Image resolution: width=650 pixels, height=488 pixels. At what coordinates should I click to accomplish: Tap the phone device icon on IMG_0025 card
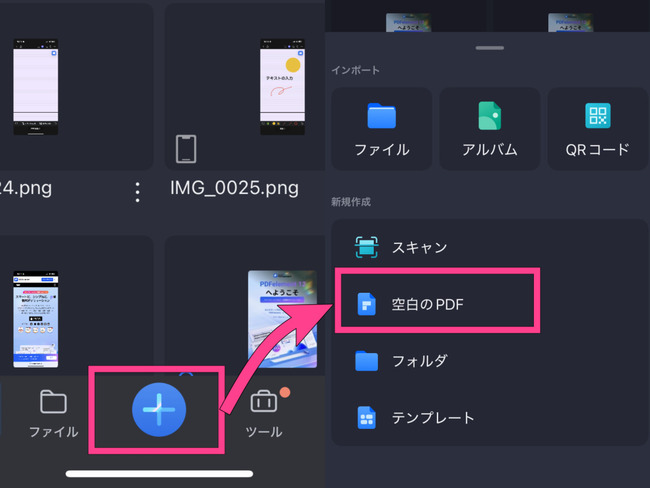coord(186,149)
